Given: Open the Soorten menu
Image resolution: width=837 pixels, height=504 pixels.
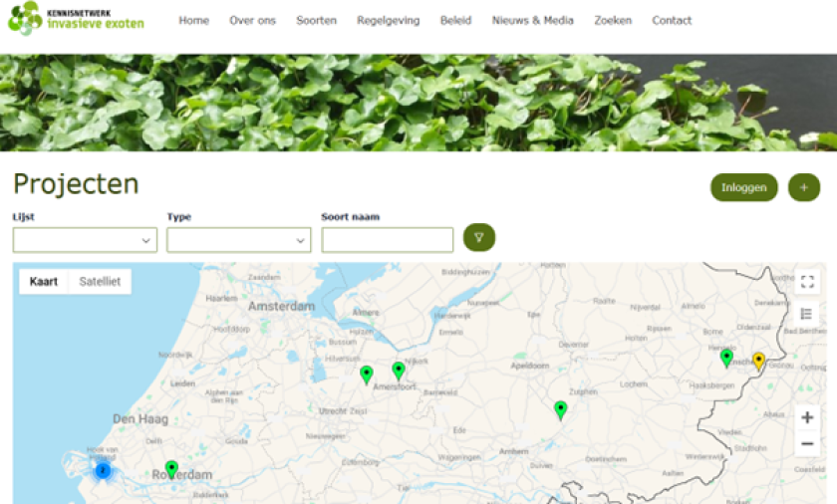Looking at the screenshot, I should (x=316, y=20).
